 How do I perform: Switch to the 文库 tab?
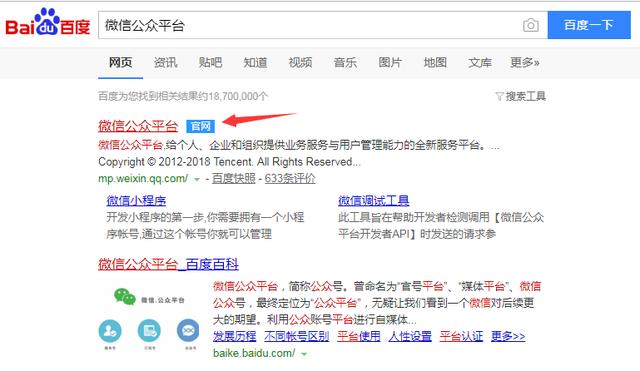[x=480, y=62]
